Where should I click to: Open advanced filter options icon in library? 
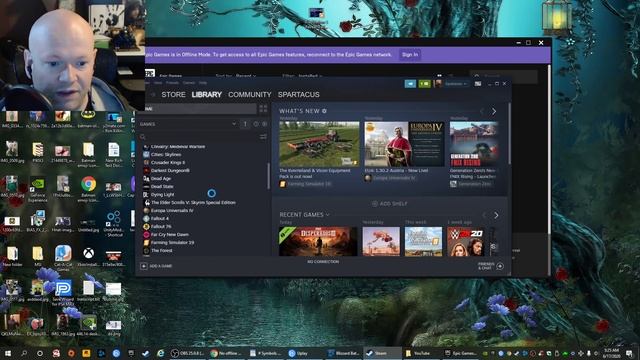coord(263,137)
